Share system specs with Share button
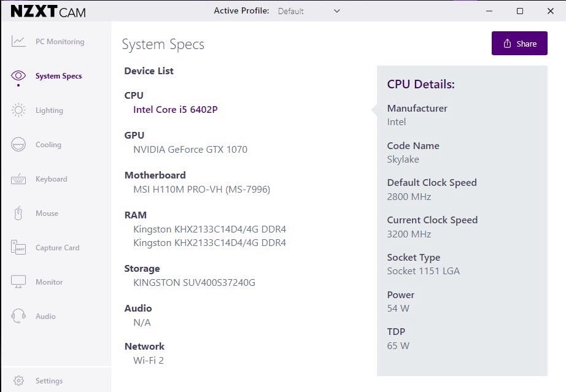The width and height of the screenshot is (566, 392). coord(519,44)
